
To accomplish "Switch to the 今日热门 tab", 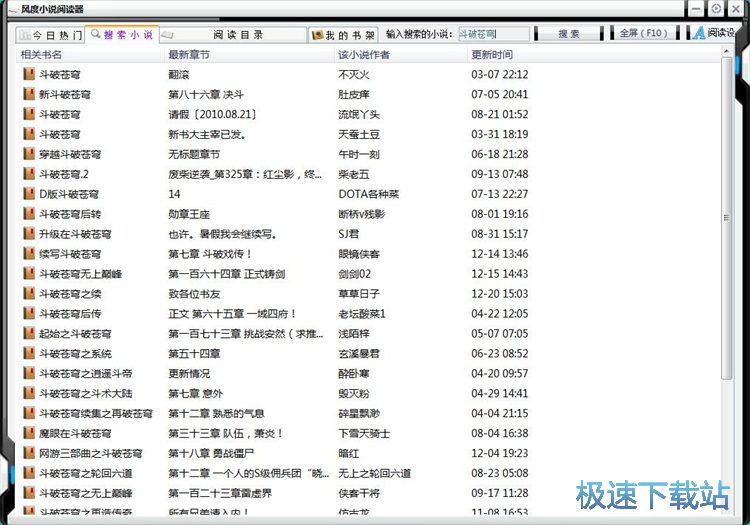I will [50, 34].
